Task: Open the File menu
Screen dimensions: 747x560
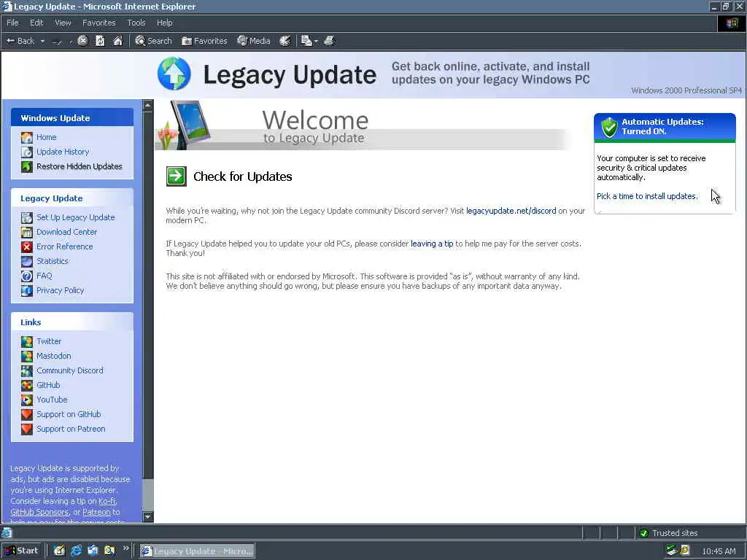Action: 12,23
